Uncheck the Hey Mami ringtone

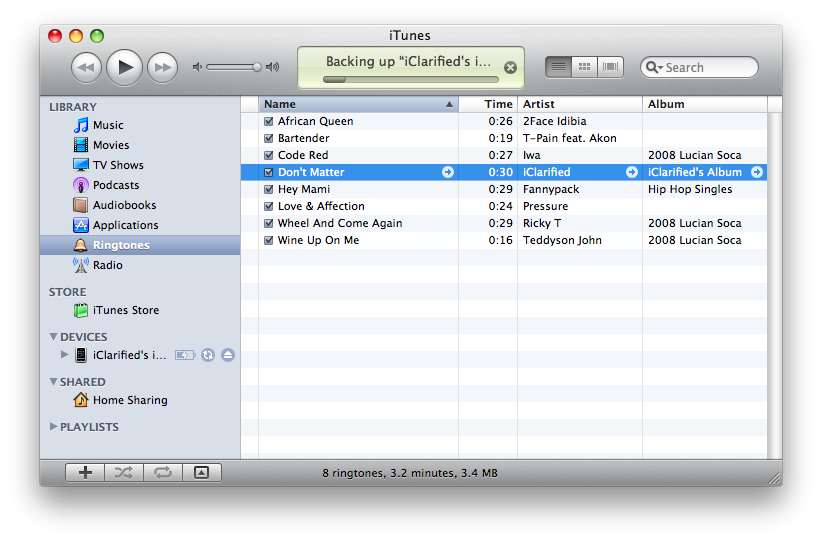[x=268, y=189]
